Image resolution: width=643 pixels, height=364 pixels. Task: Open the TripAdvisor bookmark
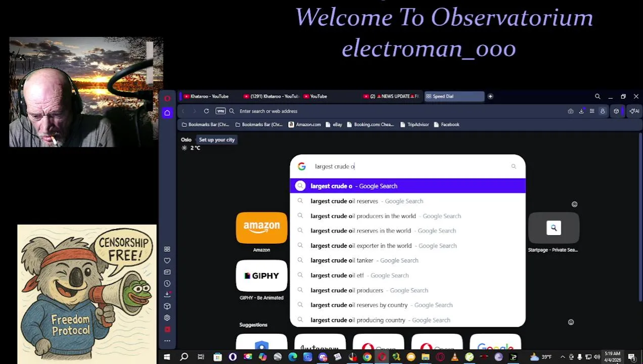415,124
